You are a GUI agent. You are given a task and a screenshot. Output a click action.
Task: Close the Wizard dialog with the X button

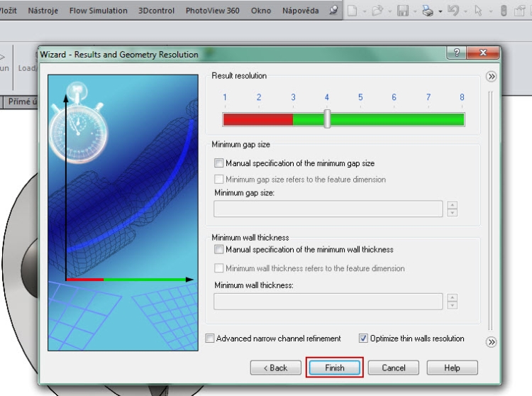(483, 53)
